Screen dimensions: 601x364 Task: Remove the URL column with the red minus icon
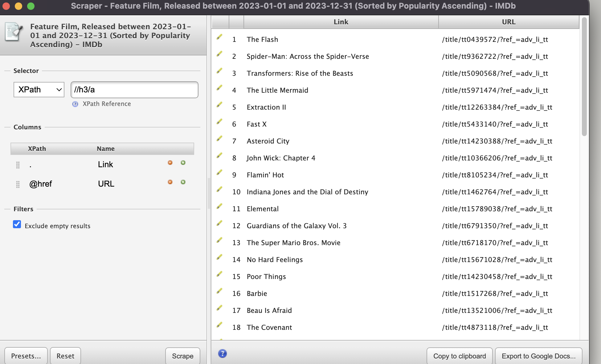click(x=170, y=182)
